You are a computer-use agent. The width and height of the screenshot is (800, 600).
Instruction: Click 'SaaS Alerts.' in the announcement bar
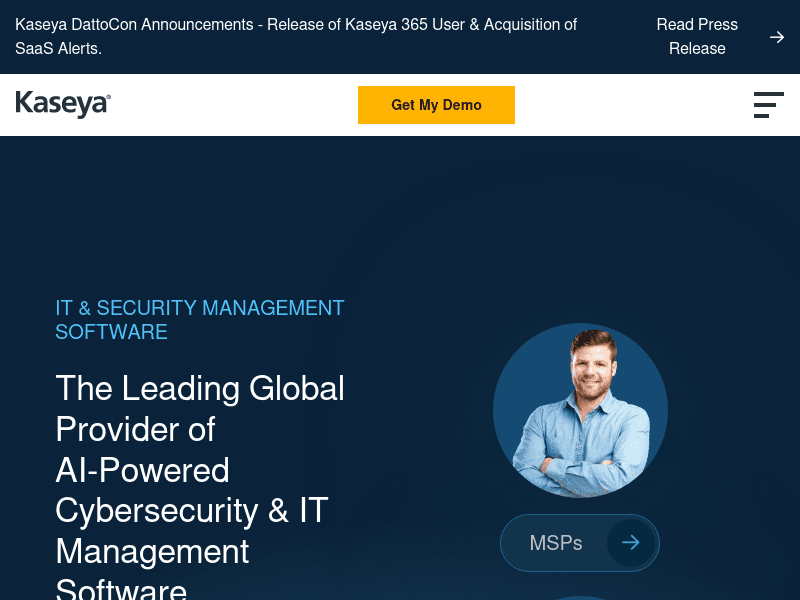(x=58, y=48)
